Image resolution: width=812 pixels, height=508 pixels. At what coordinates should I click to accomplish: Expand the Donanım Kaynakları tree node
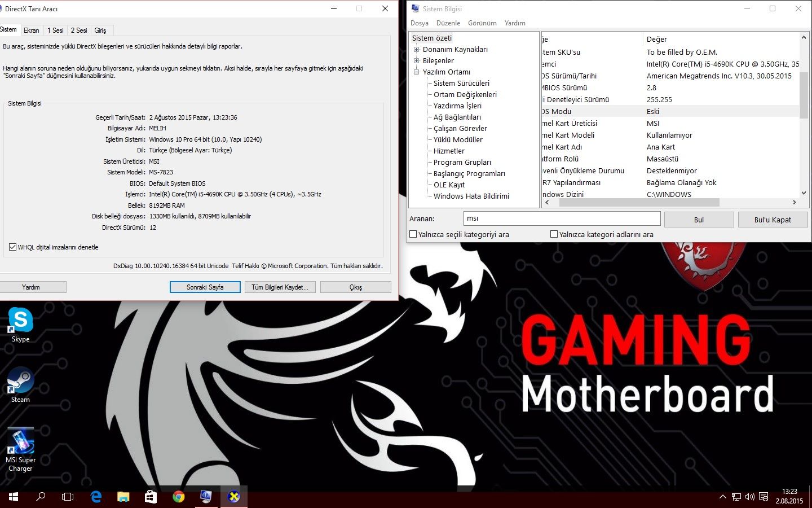[x=417, y=50]
